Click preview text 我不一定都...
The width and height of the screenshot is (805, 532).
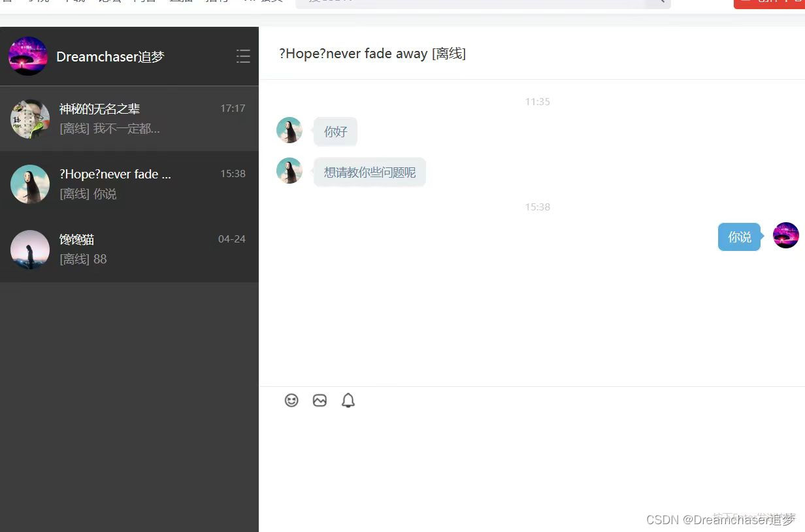127,129
